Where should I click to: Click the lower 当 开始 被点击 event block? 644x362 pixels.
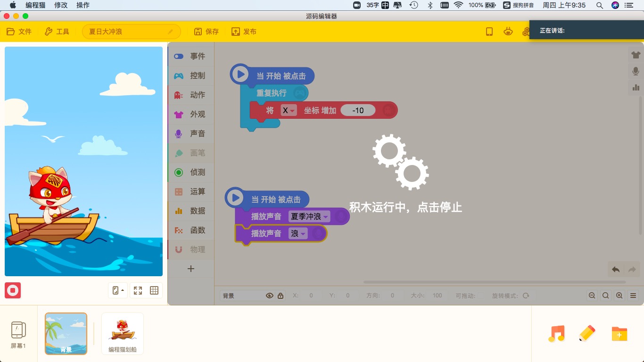pos(267,198)
